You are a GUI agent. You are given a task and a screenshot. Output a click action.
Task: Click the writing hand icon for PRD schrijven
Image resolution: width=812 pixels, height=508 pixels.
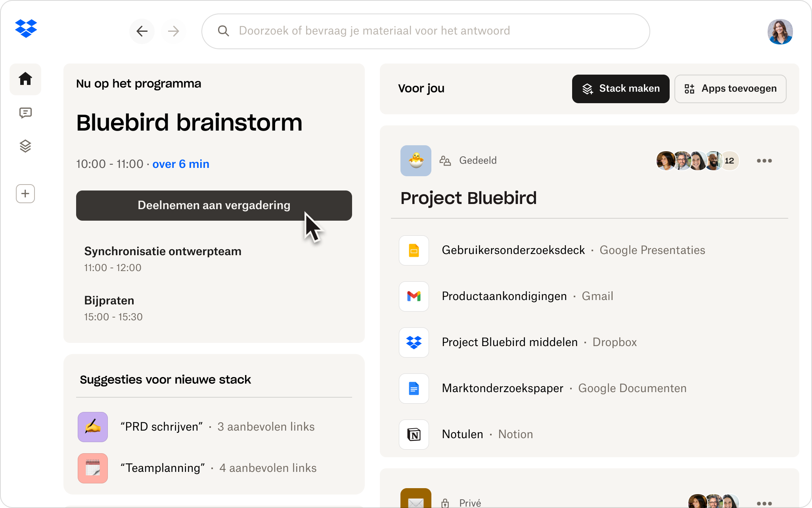tap(93, 427)
